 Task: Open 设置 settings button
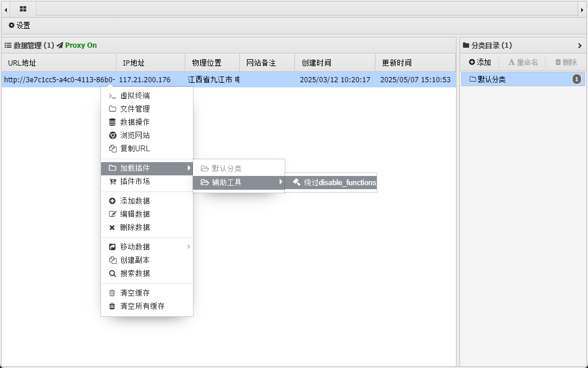20,26
